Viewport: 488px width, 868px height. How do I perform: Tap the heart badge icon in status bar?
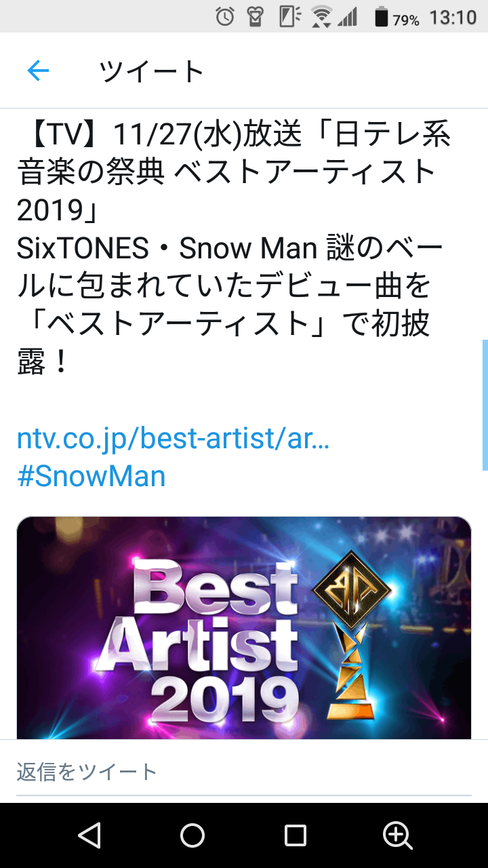point(256,16)
